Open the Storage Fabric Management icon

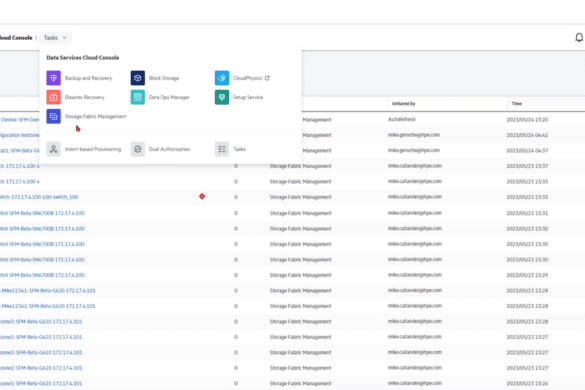pyautogui.click(x=53, y=116)
